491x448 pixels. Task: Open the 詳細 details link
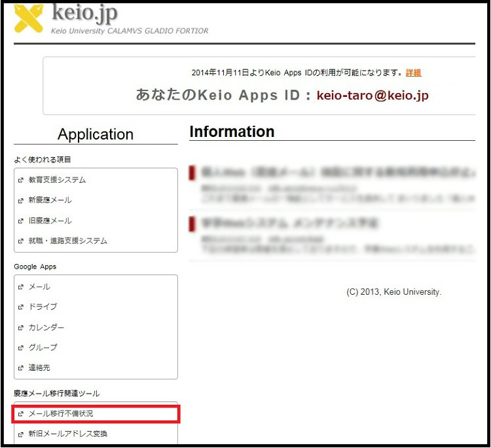413,73
